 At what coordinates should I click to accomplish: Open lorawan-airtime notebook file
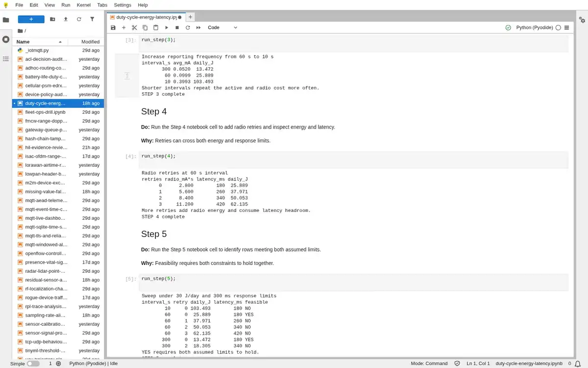tap(58, 165)
